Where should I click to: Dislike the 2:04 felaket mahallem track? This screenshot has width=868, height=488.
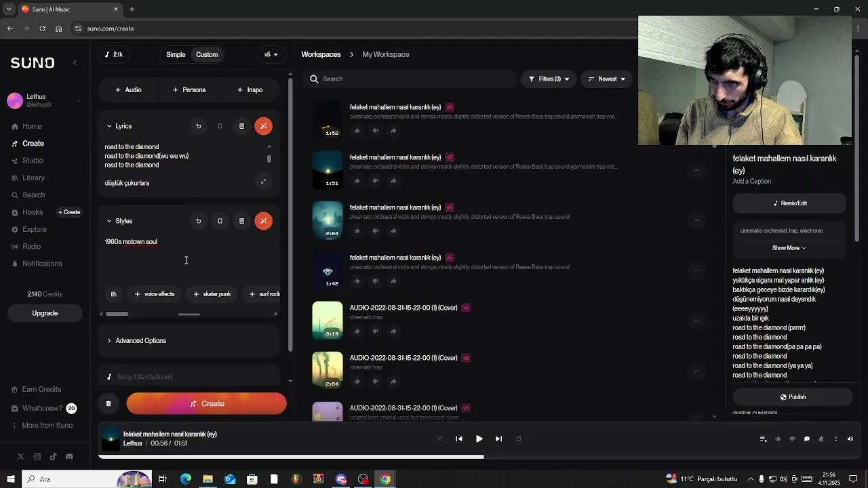[x=375, y=231]
